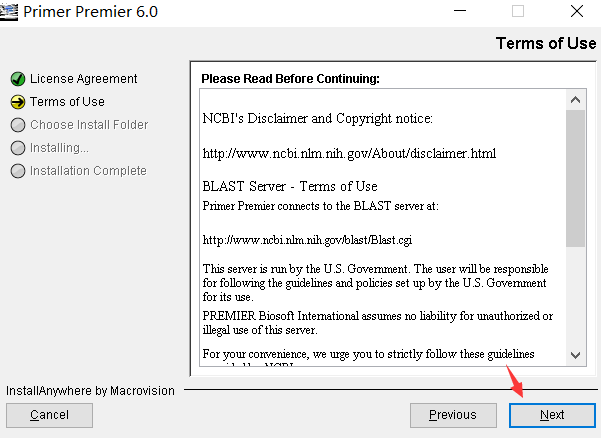The width and height of the screenshot is (601, 438).
Task: Minimize the installer window
Action: (460, 11)
